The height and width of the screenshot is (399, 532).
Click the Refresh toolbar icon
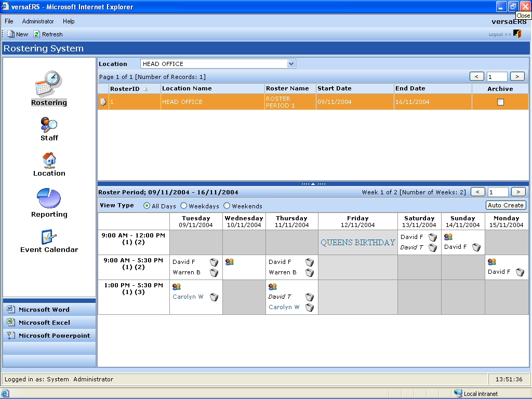tap(37, 34)
